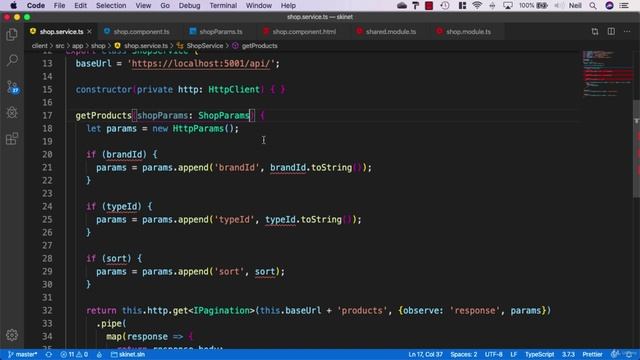Click the ShopParams type on line 17
The width and height of the screenshot is (640, 360).
224,116
